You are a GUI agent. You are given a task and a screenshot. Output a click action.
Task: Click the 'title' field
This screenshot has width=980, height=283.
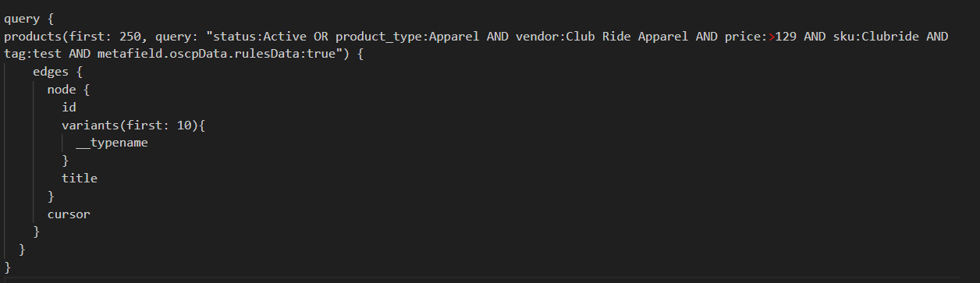pos(80,178)
